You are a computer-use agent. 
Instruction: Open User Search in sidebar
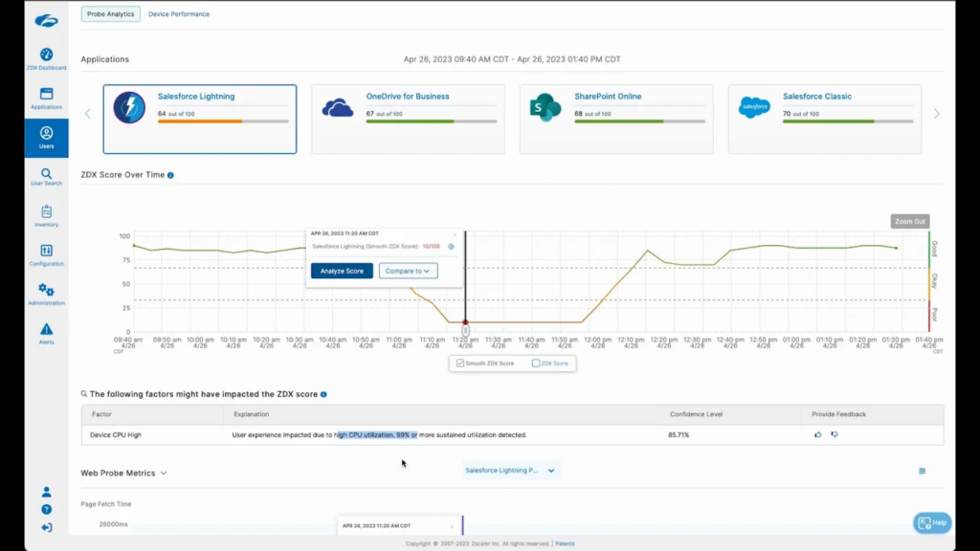(46, 177)
